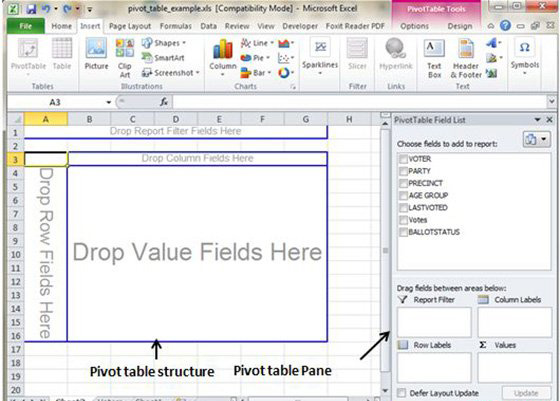This screenshot has height=401, width=560.
Task: Check the PARTY field
Action: click(x=403, y=171)
